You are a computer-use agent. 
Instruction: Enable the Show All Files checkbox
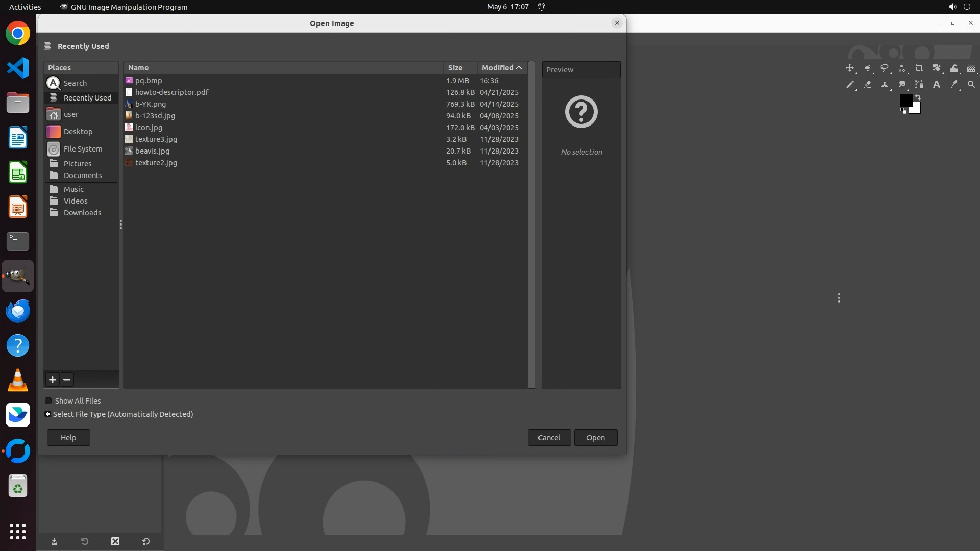(x=48, y=401)
